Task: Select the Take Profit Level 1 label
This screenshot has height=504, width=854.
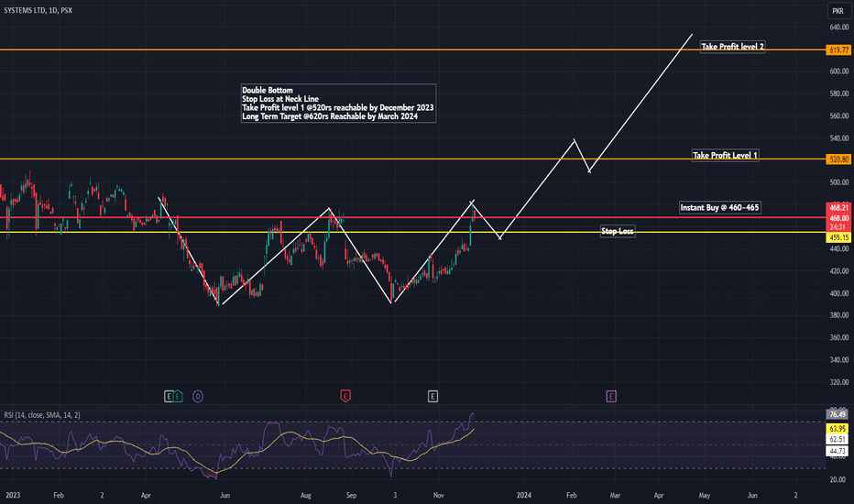Action: pos(725,155)
